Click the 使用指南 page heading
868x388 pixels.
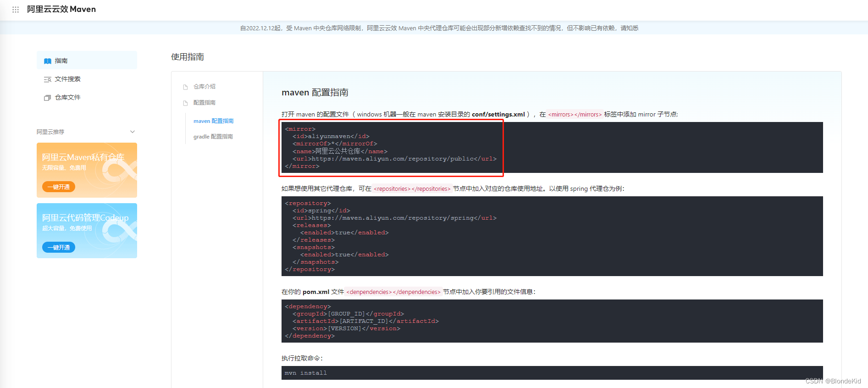[188, 57]
